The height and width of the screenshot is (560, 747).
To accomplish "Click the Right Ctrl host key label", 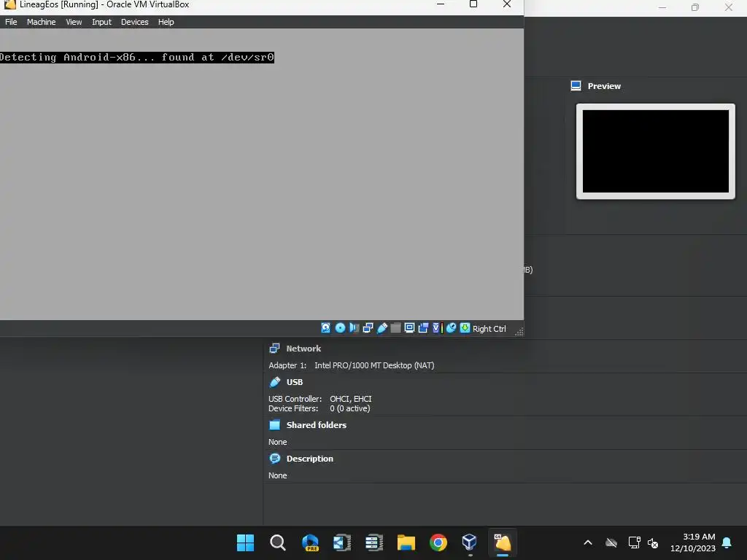I will pos(489,329).
